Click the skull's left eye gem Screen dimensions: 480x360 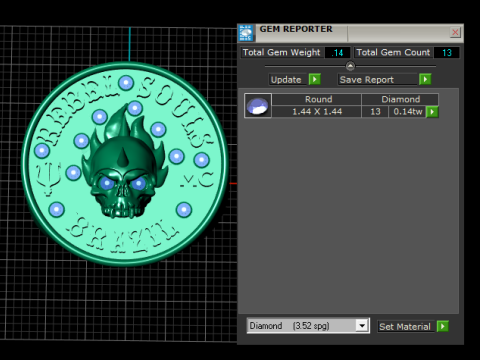click(x=106, y=183)
